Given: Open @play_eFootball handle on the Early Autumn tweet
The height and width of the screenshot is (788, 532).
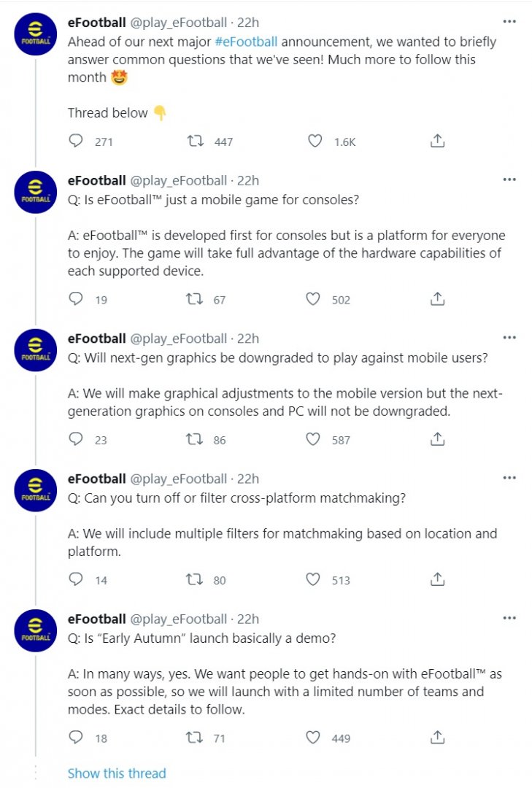Looking at the screenshot, I should (x=178, y=619).
